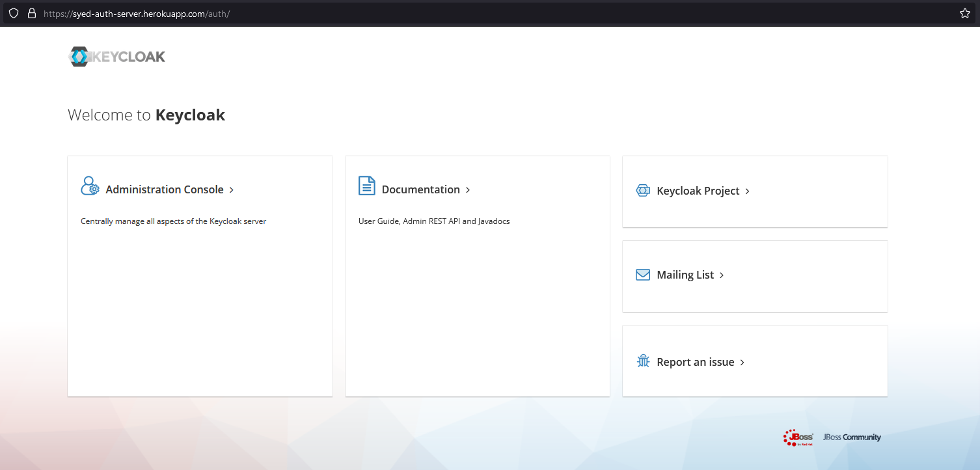980x470 pixels.
Task: Open the Documentation link
Action: (420, 189)
